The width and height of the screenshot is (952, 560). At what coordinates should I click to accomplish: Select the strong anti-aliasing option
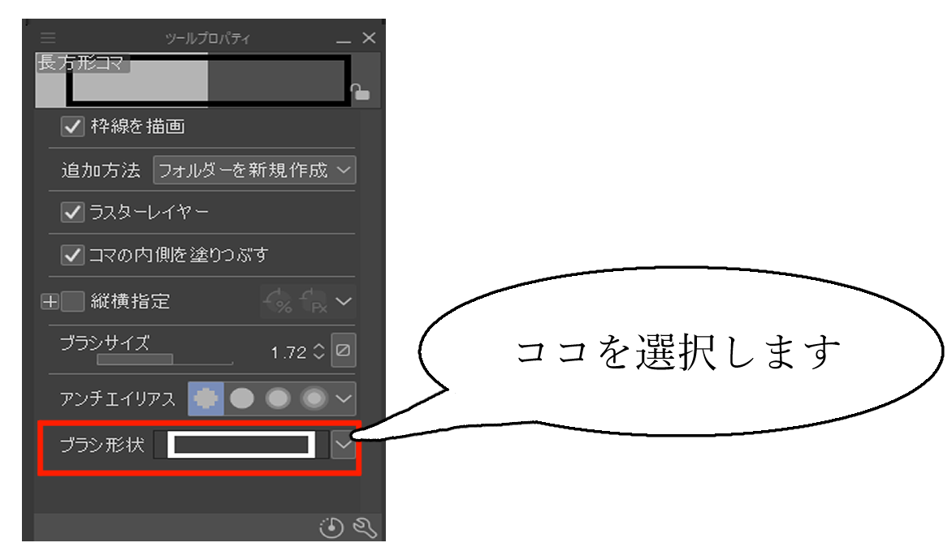pyautogui.click(x=314, y=398)
